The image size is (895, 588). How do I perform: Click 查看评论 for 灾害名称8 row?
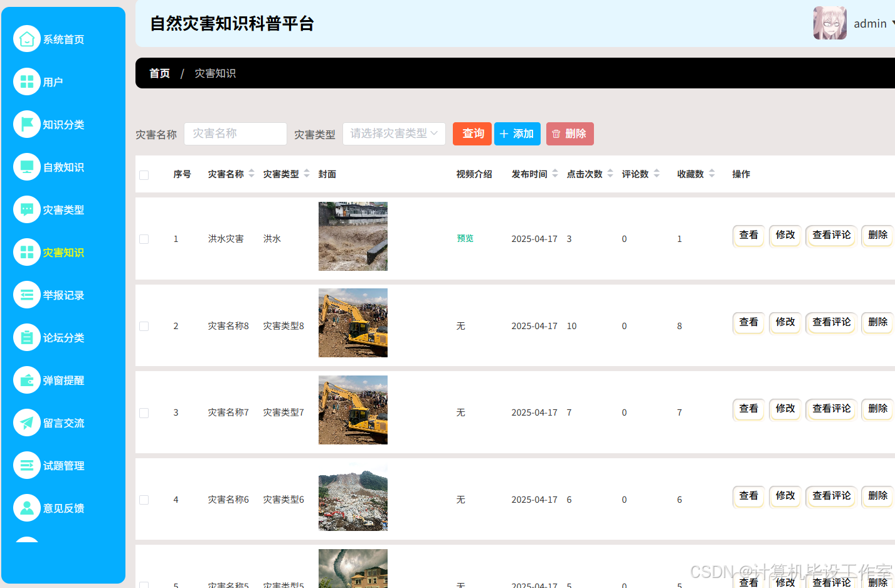(x=832, y=322)
